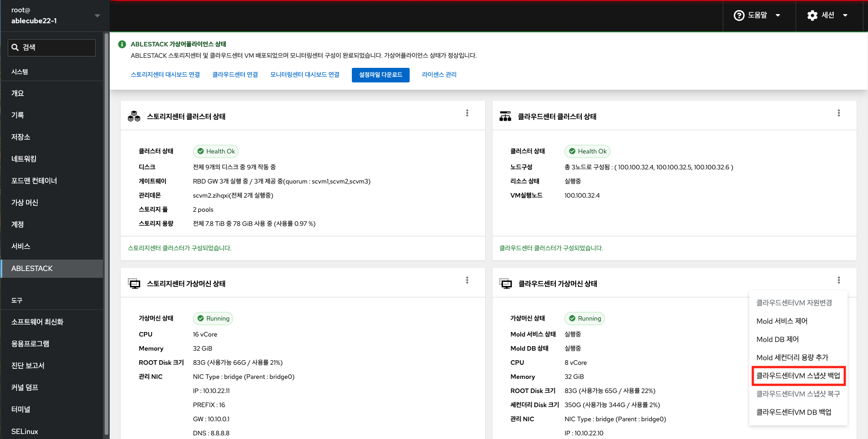Choose Mold 서비스 제어 from the menu
The image size is (868, 439).
782,321
